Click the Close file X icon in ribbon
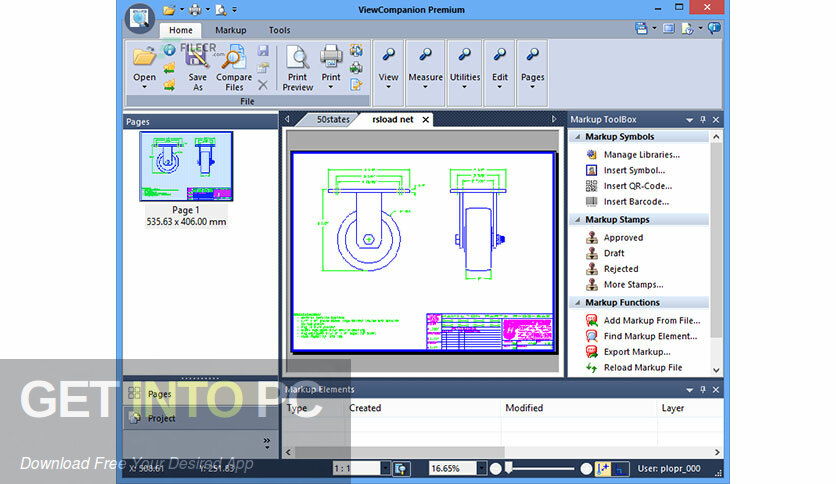The image size is (836, 484). pyautogui.click(x=263, y=85)
